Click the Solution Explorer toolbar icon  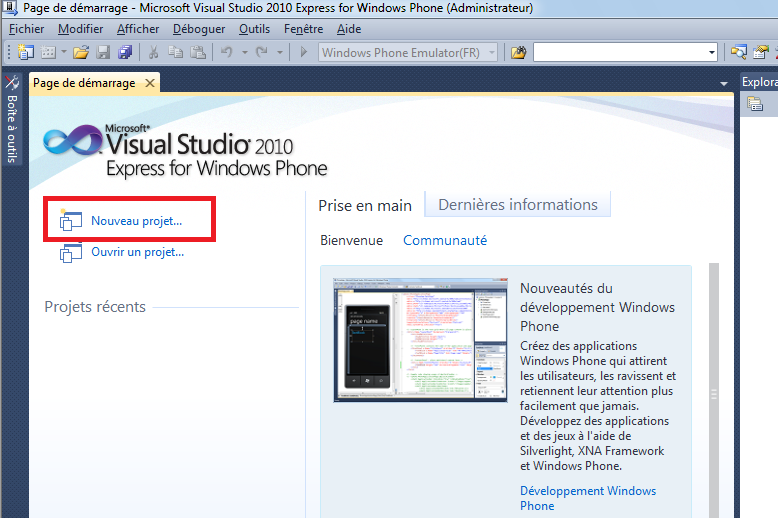(x=738, y=52)
